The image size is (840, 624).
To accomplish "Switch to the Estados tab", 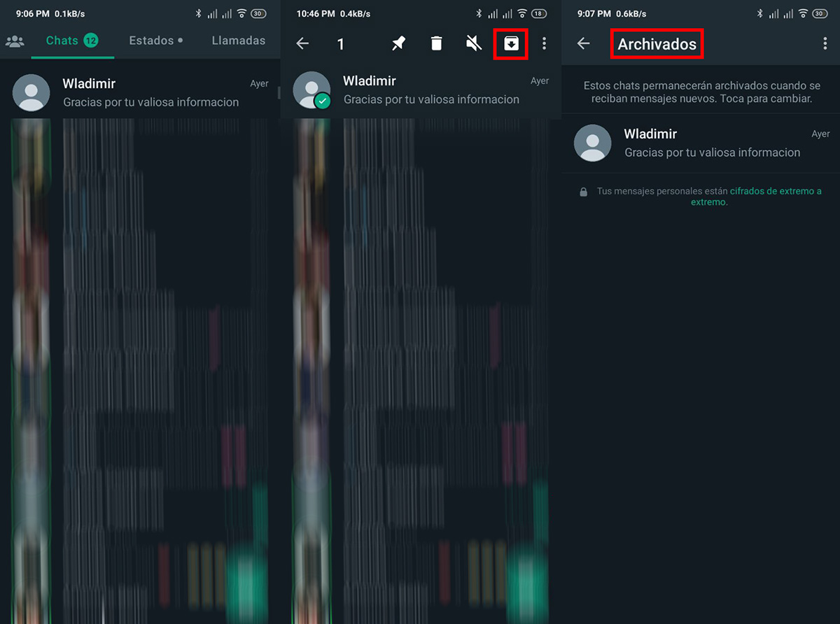I will (x=155, y=41).
